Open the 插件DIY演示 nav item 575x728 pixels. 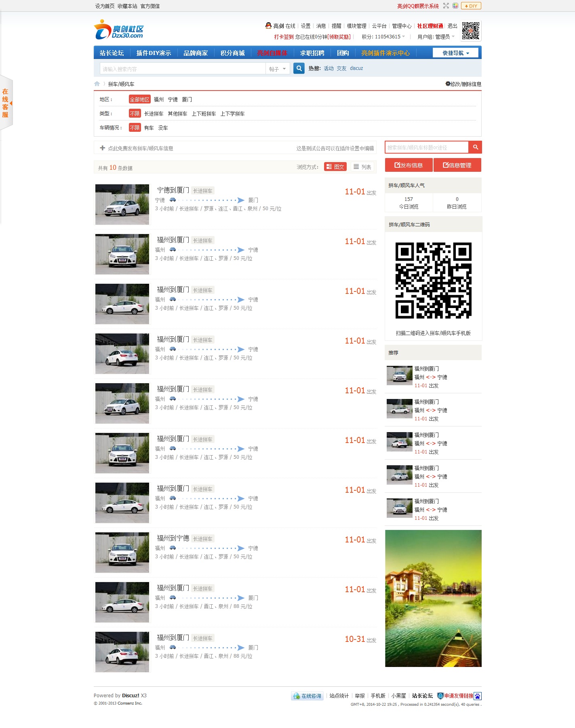(154, 53)
